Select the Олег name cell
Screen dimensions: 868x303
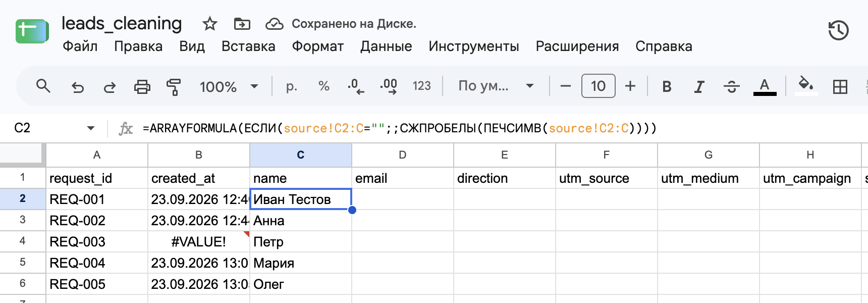tap(301, 284)
